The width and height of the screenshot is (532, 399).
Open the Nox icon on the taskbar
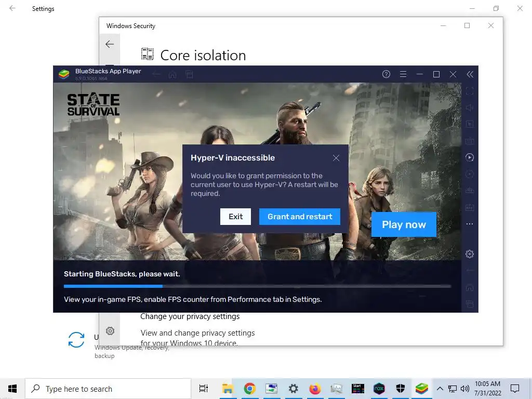click(379, 389)
